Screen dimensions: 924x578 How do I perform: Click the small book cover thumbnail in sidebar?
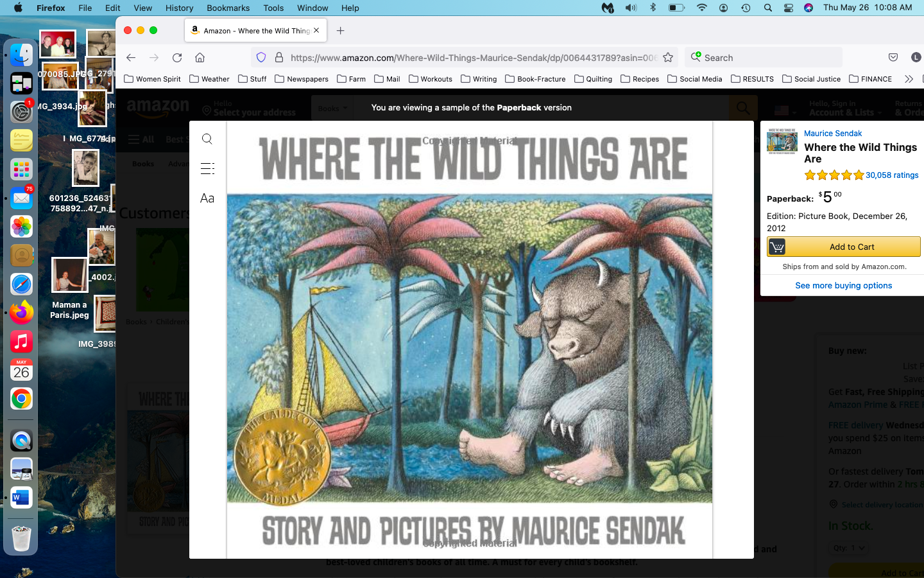point(782,141)
